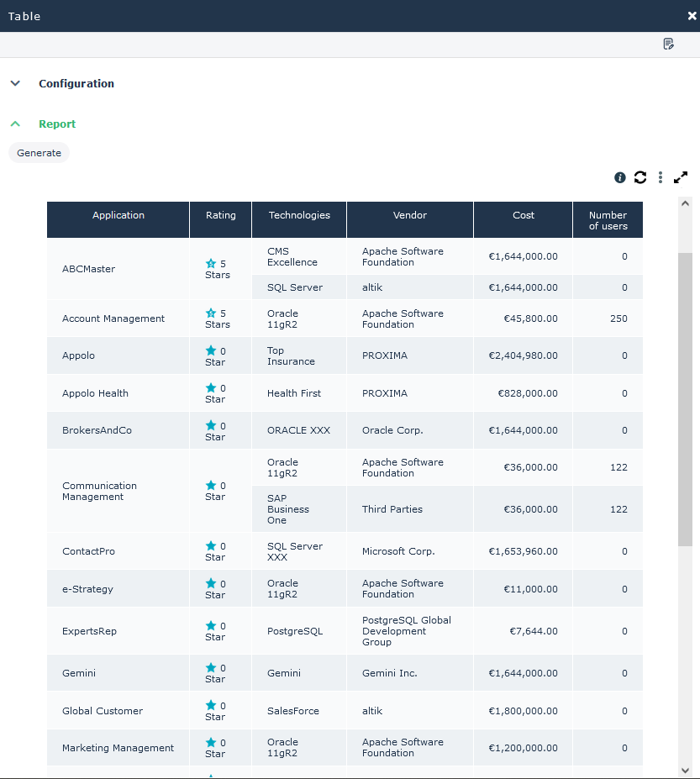
Task: Click the star icon for Appolo rating
Action: (x=211, y=350)
